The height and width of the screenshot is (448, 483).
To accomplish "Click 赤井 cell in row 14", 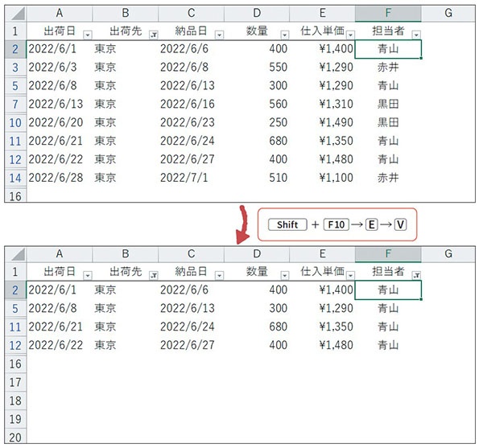I will click(388, 178).
